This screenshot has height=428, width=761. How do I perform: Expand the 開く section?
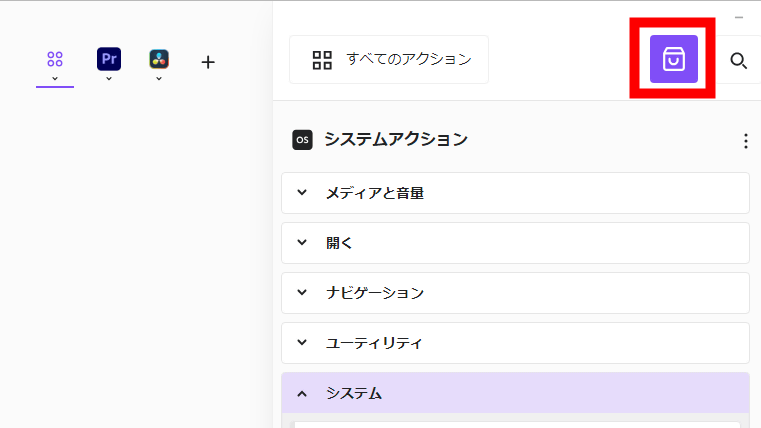tap(515, 243)
